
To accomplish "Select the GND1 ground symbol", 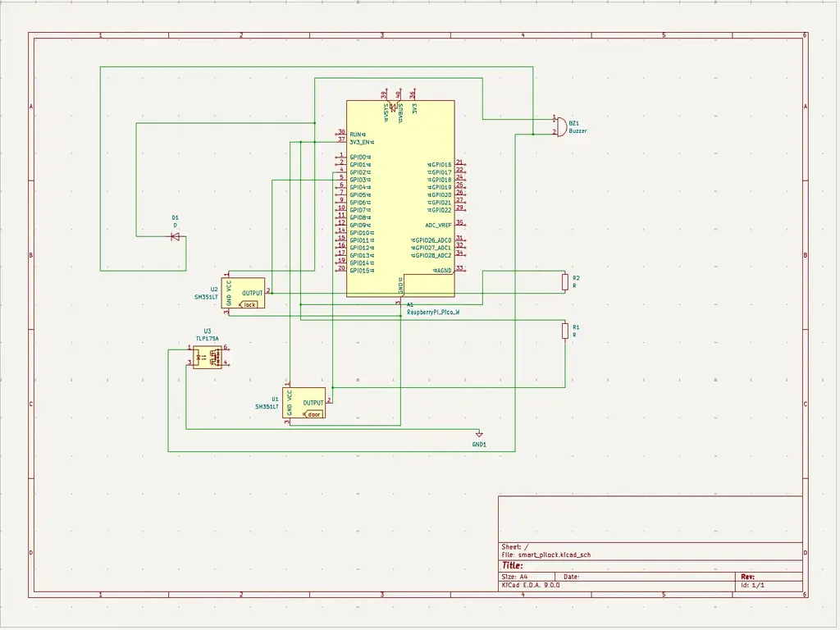I will point(479,435).
